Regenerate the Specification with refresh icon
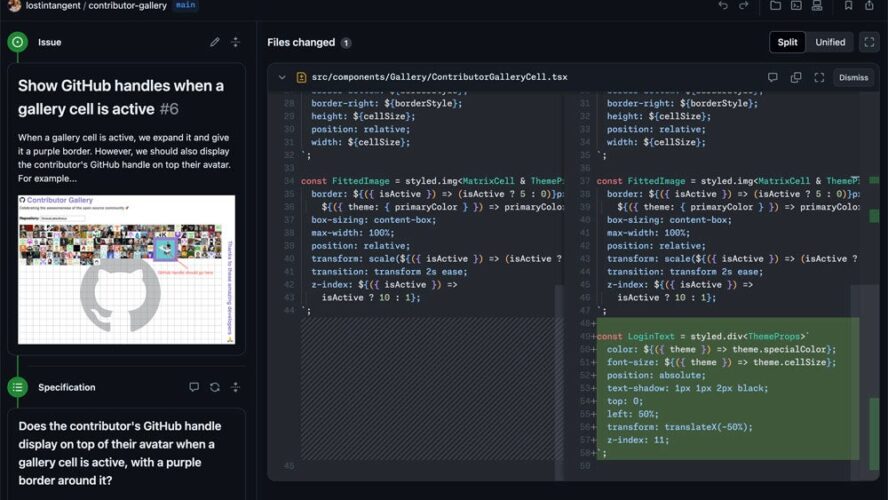The image size is (888, 500). 215,387
